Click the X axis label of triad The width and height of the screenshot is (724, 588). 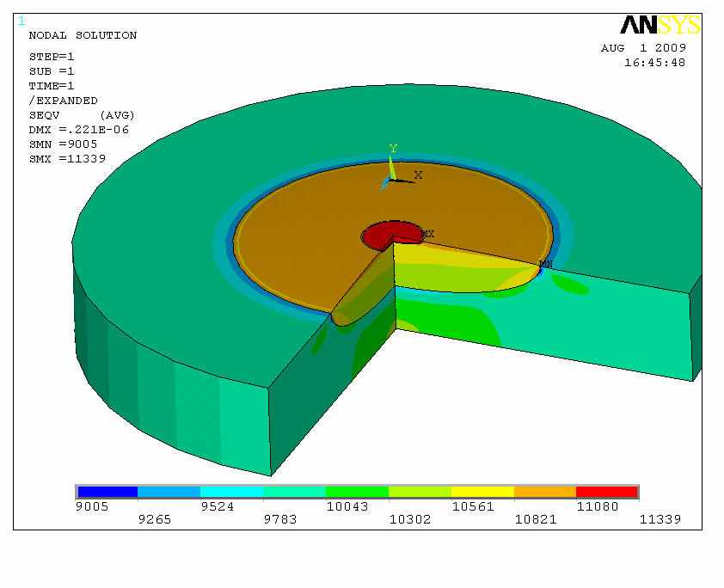(418, 175)
